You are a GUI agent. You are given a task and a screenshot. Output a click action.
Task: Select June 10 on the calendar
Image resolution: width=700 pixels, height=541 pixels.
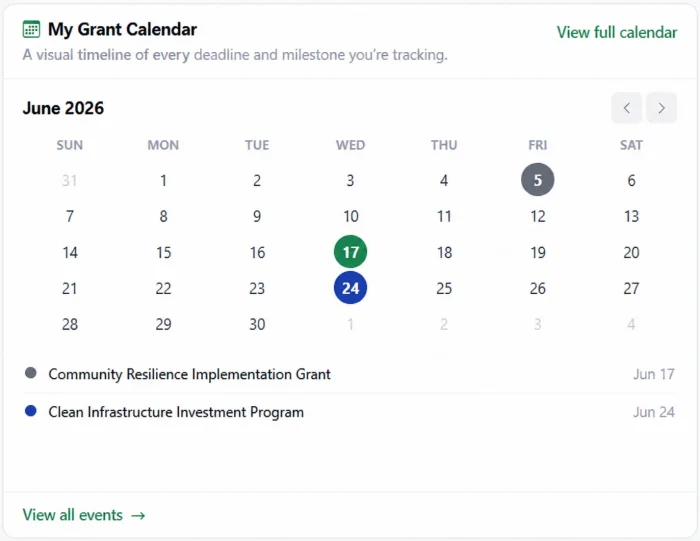(350, 216)
